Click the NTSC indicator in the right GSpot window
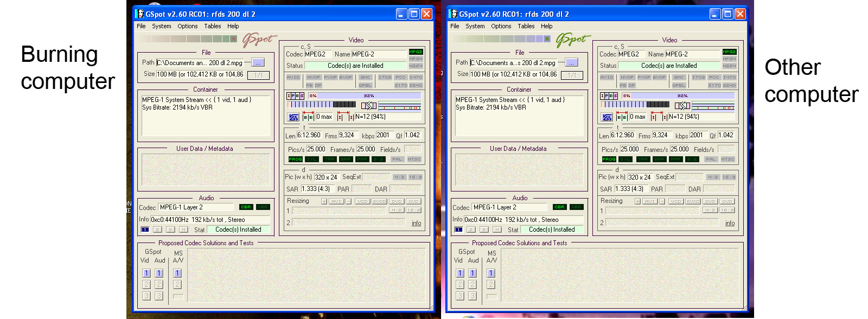The height and width of the screenshot is (319, 868). (x=727, y=159)
